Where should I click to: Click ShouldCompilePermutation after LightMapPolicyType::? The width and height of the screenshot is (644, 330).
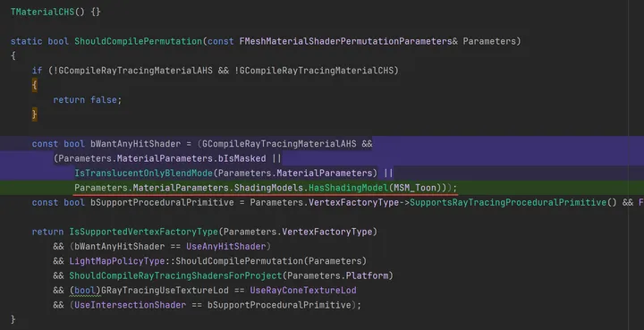[239, 261]
